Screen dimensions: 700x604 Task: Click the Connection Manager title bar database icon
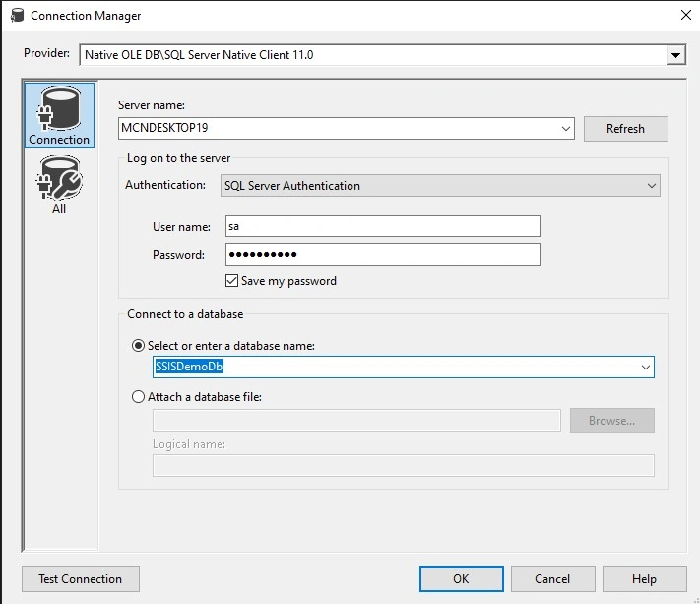17,15
